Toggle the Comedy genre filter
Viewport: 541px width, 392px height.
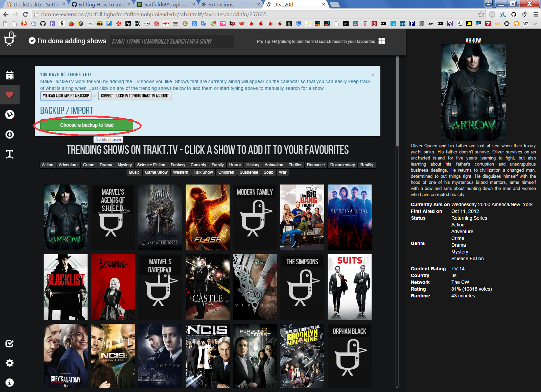pos(198,165)
